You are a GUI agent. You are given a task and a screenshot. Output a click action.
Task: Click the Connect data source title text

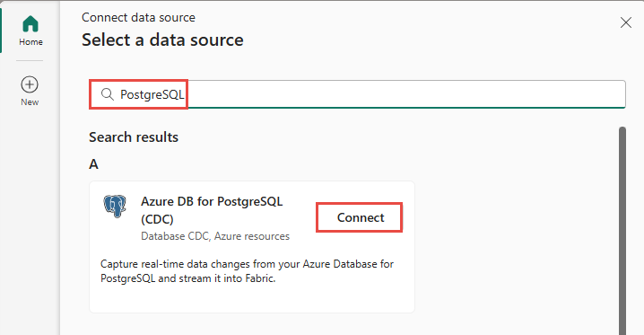tap(138, 17)
